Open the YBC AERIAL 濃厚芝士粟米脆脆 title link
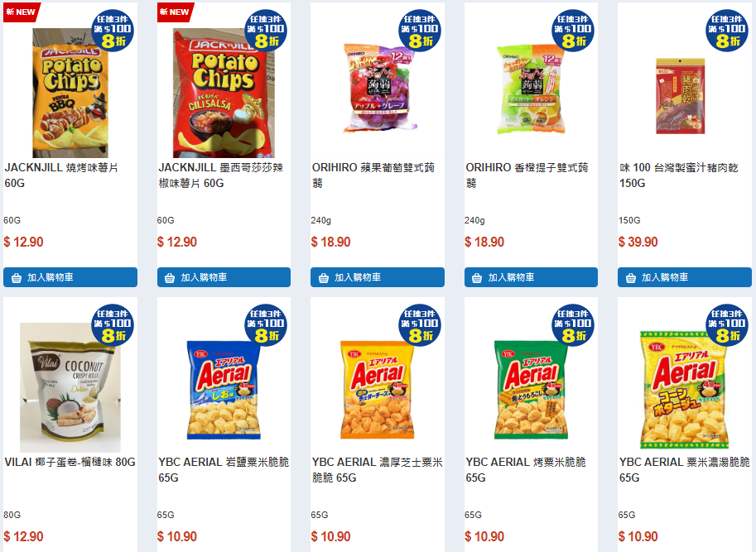756x552 pixels. pos(378,469)
